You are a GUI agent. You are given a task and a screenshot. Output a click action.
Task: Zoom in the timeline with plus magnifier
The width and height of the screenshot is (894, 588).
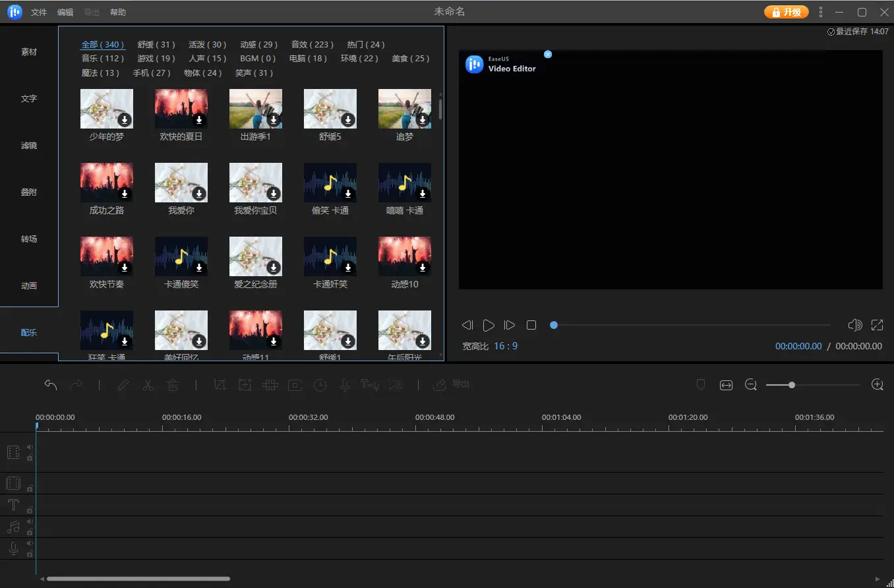[877, 385]
